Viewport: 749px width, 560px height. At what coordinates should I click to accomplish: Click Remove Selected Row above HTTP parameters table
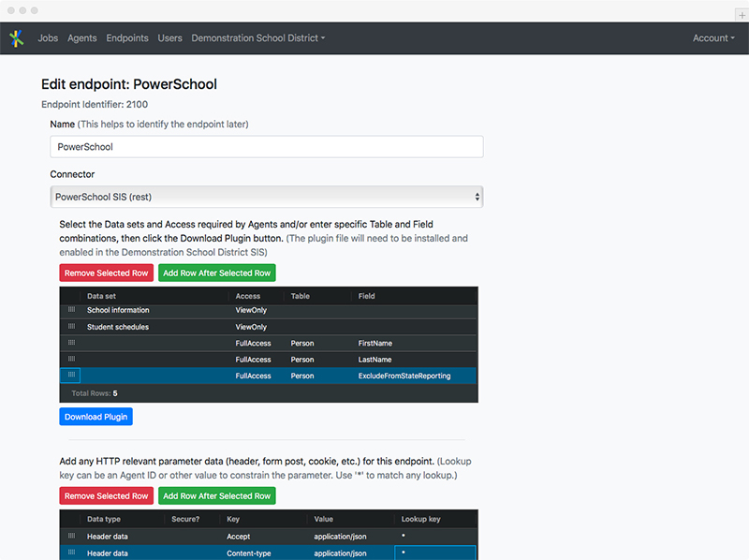click(x=107, y=496)
